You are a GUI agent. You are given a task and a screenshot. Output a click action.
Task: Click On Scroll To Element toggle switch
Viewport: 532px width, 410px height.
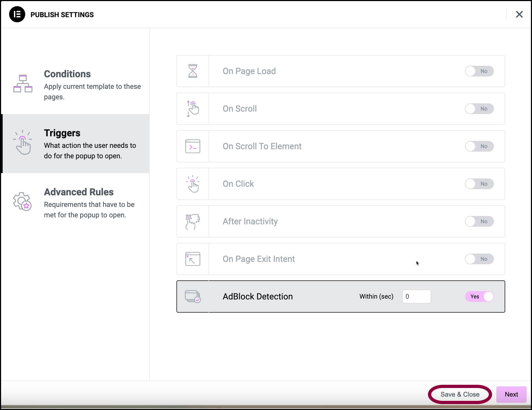tap(479, 146)
